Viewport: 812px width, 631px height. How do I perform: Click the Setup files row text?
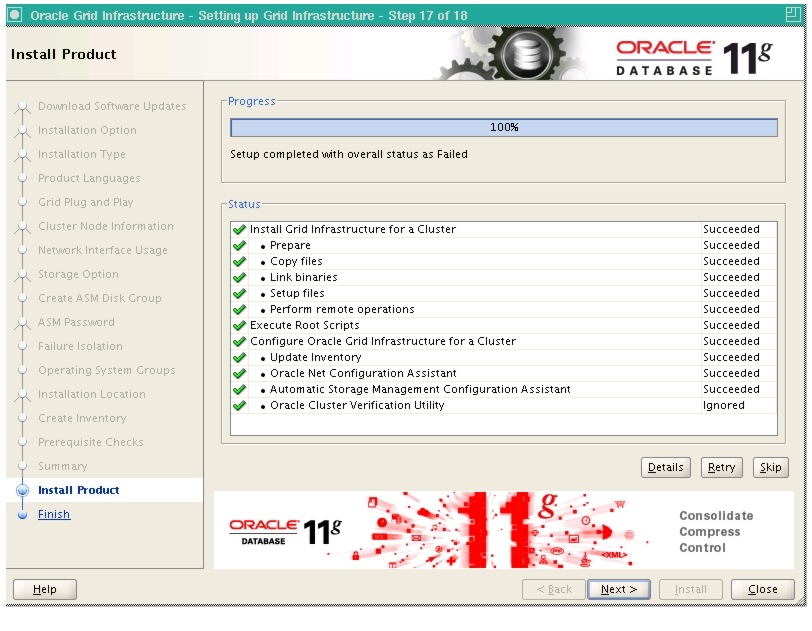coord(297,293)
